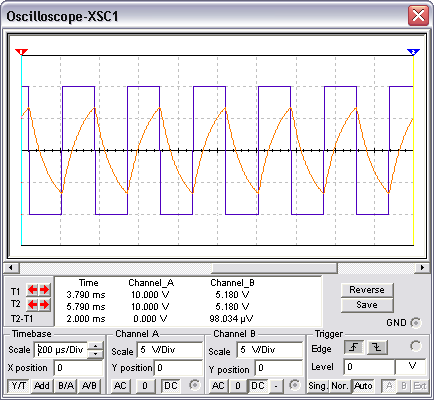Switch display mode to B/A

point(66,386)
